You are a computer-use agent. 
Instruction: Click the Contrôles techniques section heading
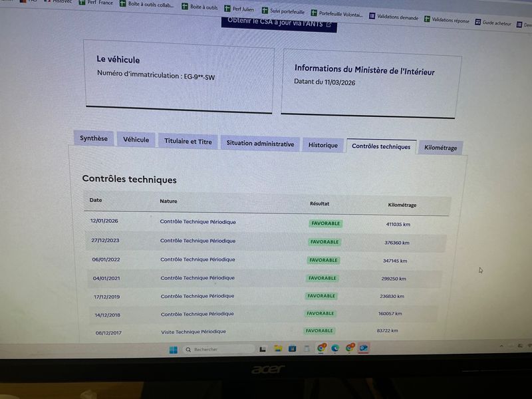pyautogui.click(x=129, y=179)
